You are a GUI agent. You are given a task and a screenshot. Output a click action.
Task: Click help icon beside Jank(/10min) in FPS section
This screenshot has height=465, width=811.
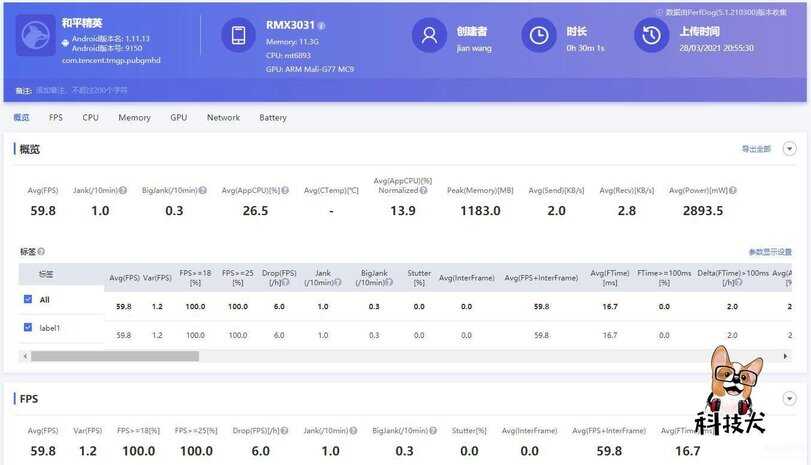pos(353,430)
